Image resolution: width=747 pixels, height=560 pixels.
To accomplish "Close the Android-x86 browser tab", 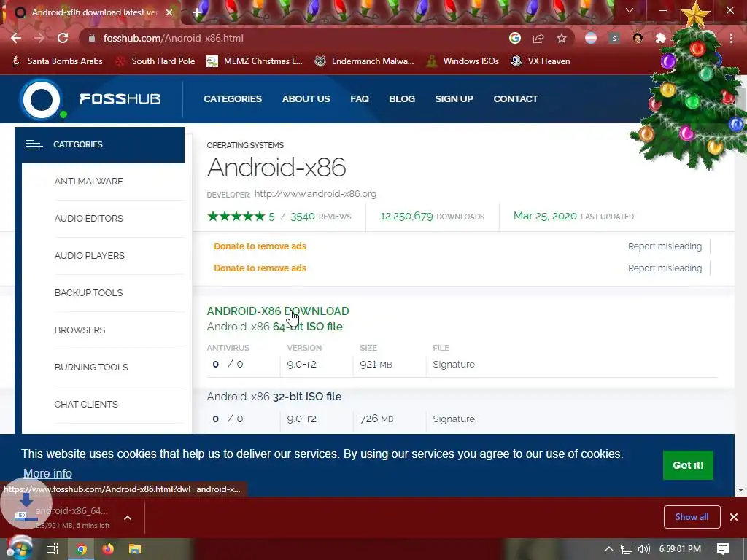I will pos(169,12).
